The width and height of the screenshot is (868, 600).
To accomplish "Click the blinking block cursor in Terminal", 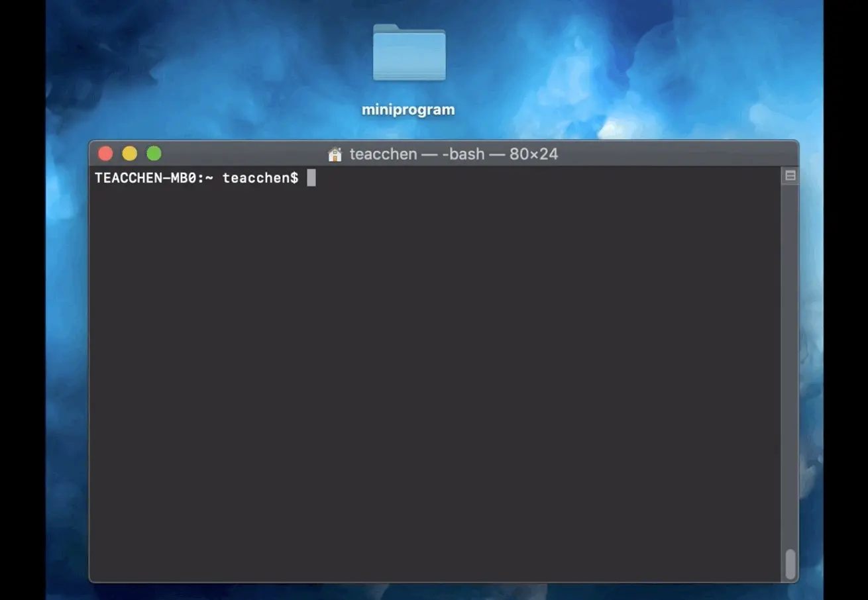I will pos(311,177).
